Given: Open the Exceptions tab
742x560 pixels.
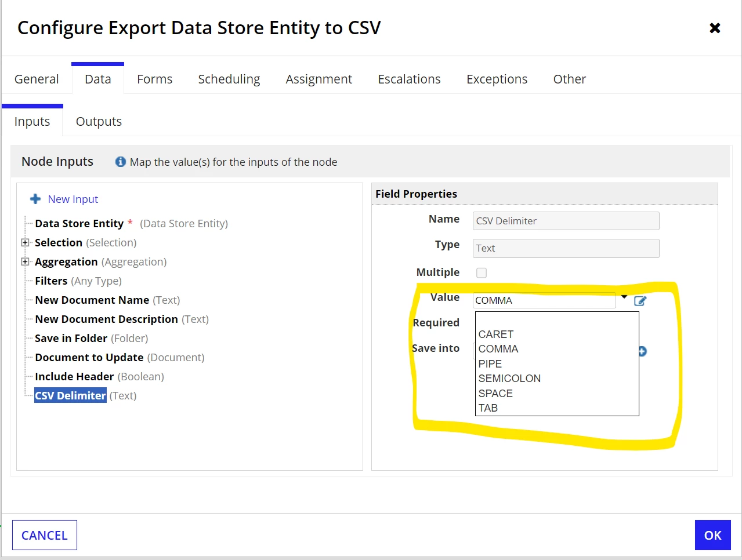Looking at the screenshot, I should (497, 79).
